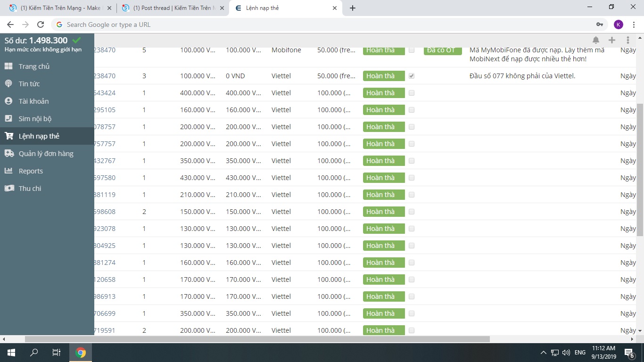This screenshot has height=362, width=644.
Task: Click Hoàn thà status in row 923078
Action: (384, 229)
